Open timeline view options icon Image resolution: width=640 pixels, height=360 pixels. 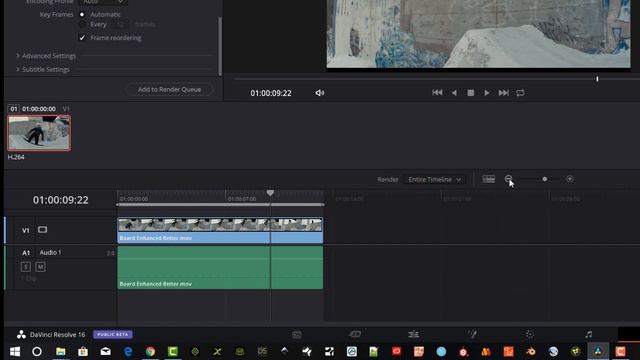(x=489, y=179)
